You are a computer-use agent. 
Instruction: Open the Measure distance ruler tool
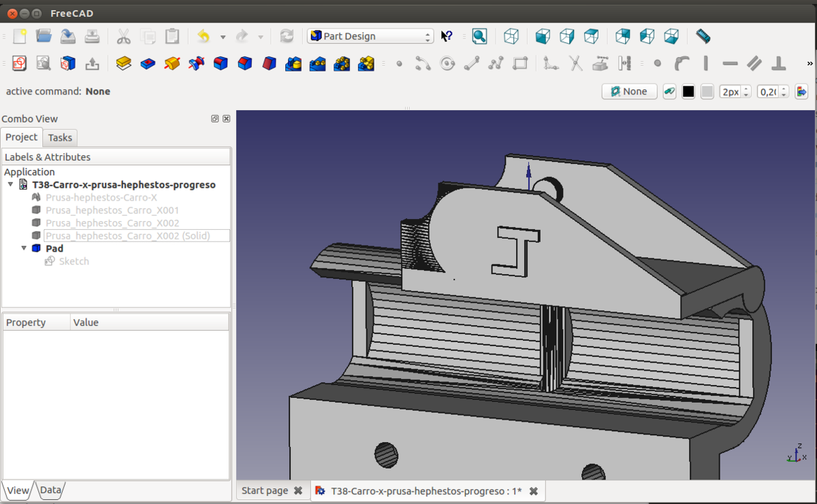(x=703, y=36)
